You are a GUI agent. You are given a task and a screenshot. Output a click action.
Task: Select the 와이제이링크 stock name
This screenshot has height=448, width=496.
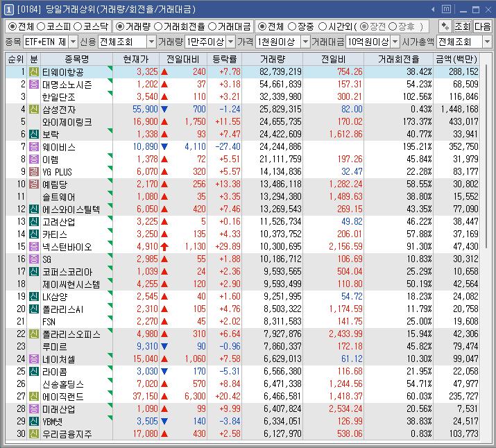coord(67,122)
